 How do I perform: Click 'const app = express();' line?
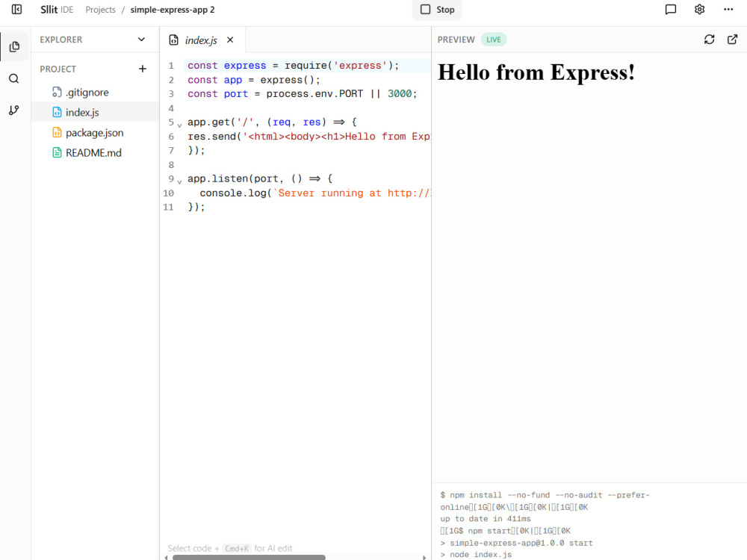point(254,80)
